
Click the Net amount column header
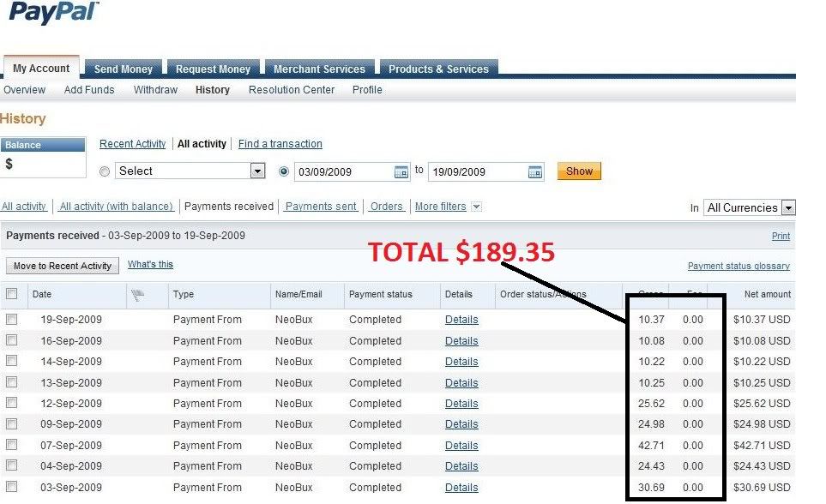768,294
